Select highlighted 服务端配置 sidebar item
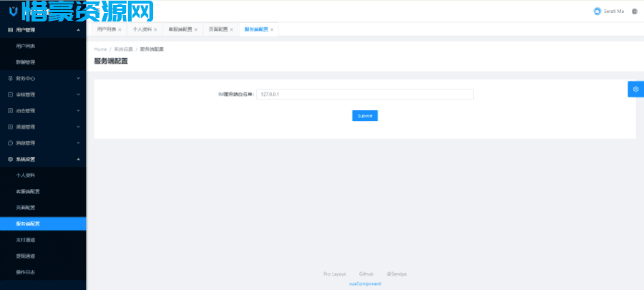Viewport: 644px width, 290px height. pyautogui.click(x=43, y=224)
